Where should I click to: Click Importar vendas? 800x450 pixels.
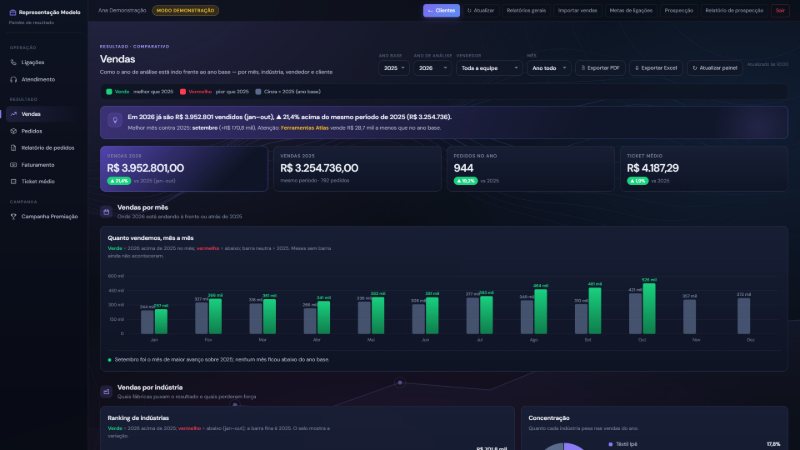click(x=577, y=11)
